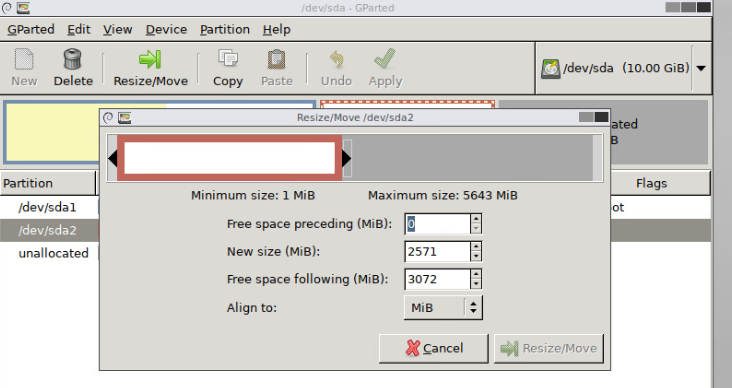The image size is (732, 388).
Task: Open the Edit menu
Action: (x=78, y=29)
